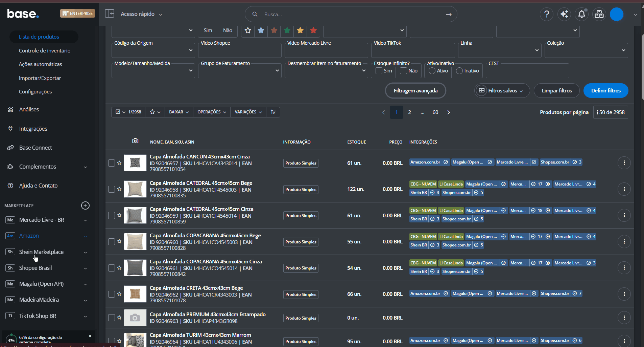
Task: Click the Limpar filtros button
Action: (x=556, y=91)
